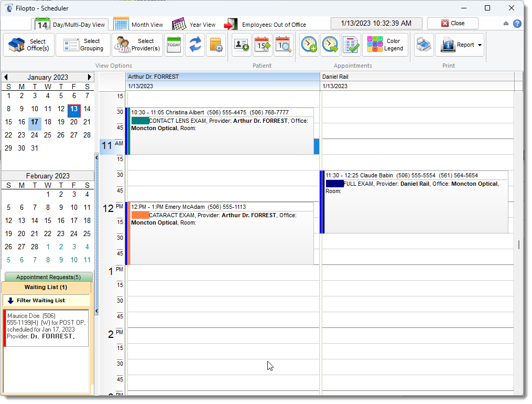Switch to Month View tab

(x=139, y=24)
